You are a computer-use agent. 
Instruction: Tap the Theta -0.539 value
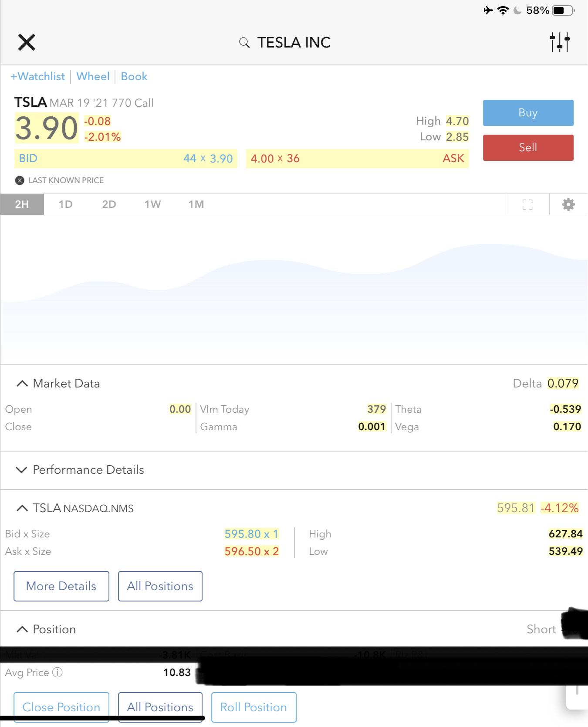tap(565, 409)
